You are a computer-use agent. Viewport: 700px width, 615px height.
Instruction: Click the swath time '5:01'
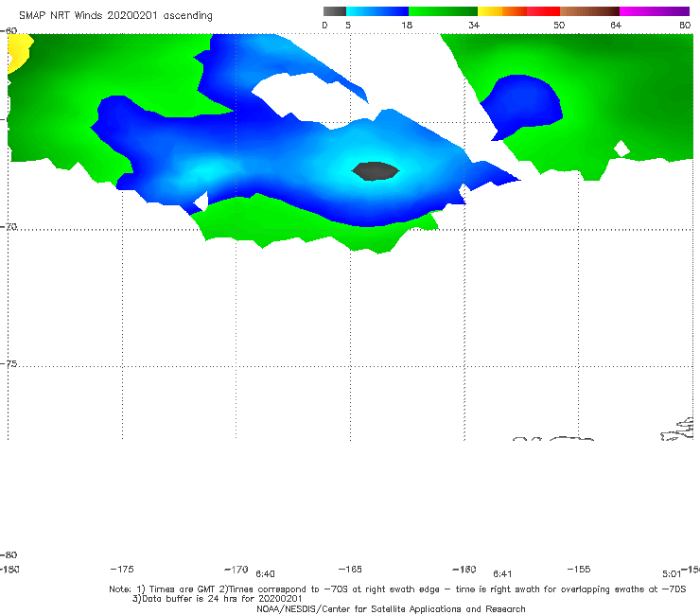coord(672,574)
